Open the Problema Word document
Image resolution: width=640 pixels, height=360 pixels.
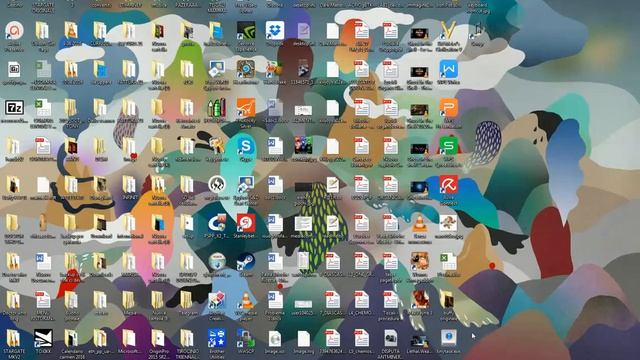(x=275, y=300)
